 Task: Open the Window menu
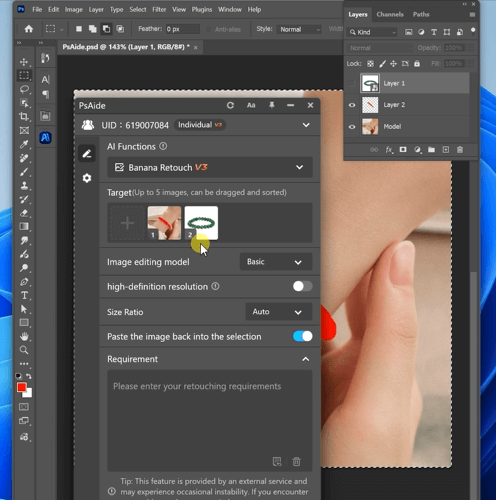(230, 9)
